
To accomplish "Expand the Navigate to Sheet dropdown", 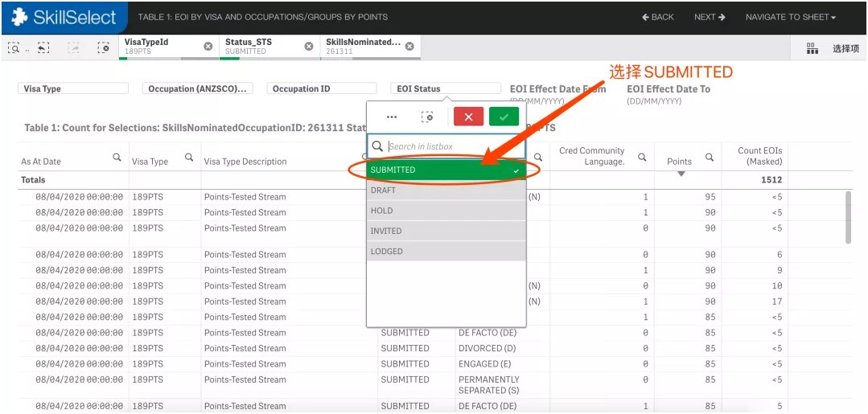I will tap(790, 17).
